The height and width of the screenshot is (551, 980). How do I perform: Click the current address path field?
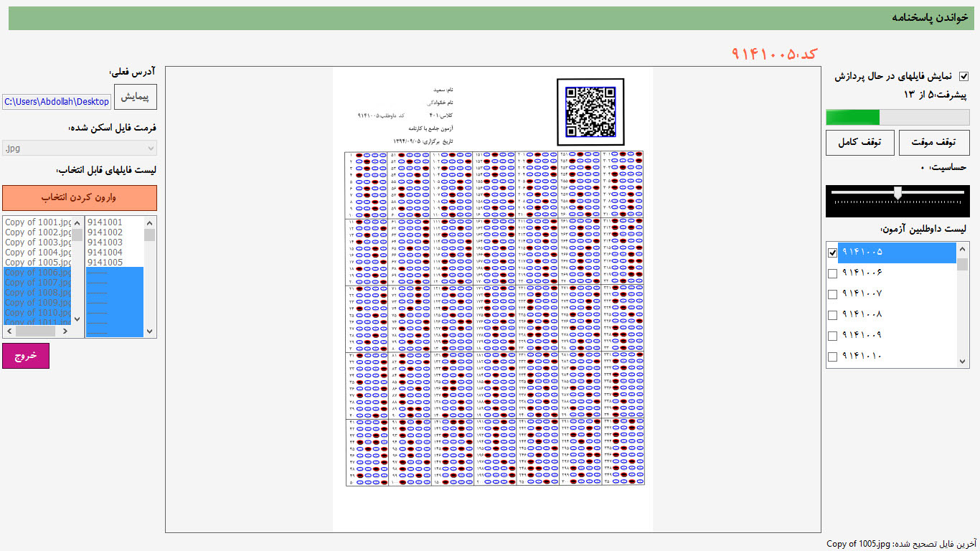tap(57, 102)
